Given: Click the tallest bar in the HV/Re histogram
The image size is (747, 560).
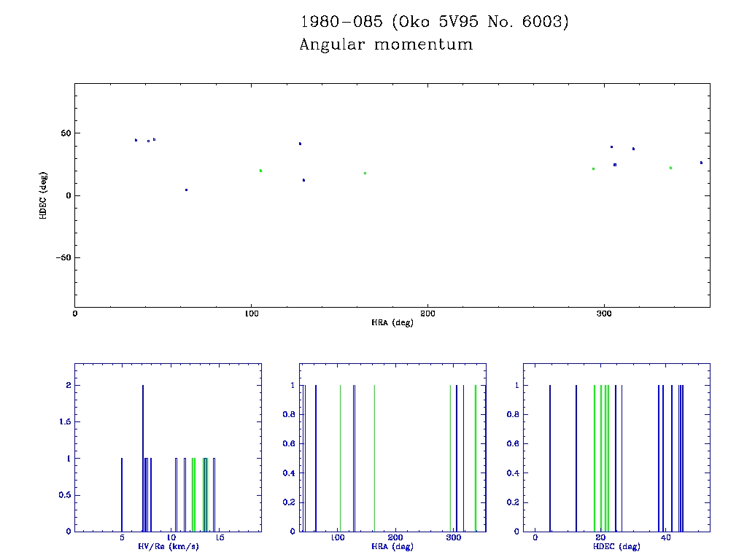Looking at the screenshot, I should click(143, 458).
